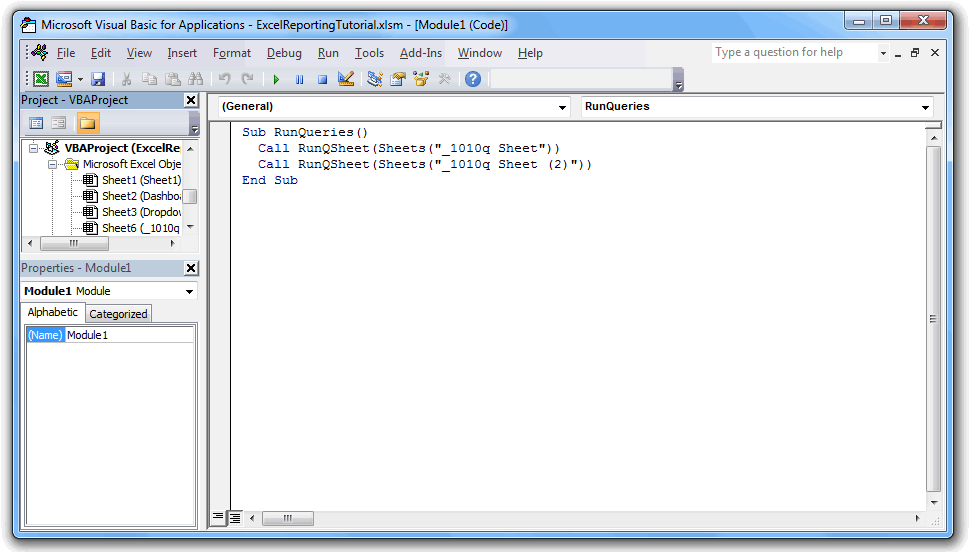This screenshot has width=970, height=552.
Task: Click the Copy toolbar icon
Action: click(x=150, y=79)
